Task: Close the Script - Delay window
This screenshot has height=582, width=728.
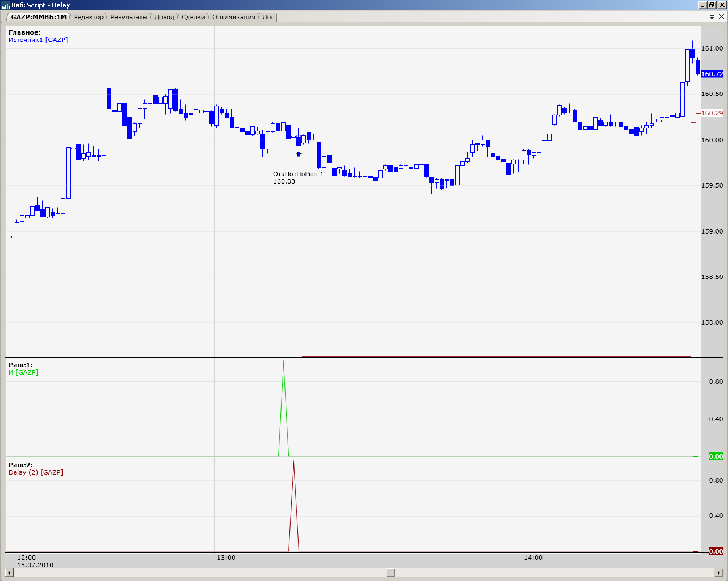Action: (x=722, y=5)
